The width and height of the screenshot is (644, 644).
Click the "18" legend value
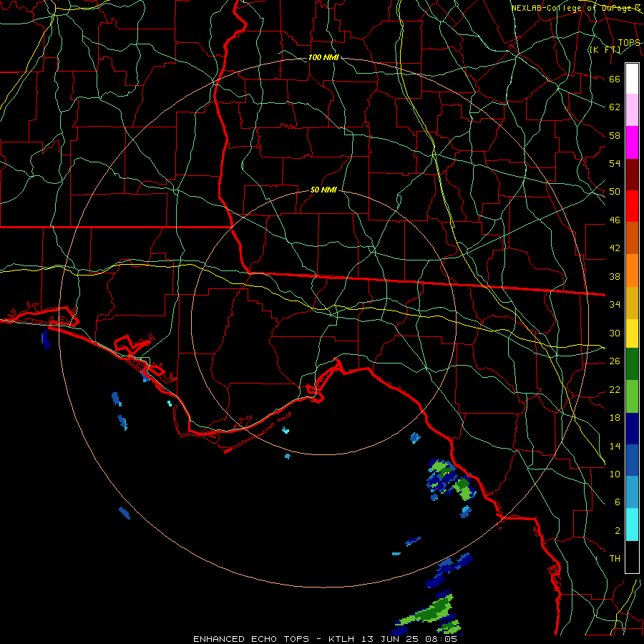click(x=615, y=418)
